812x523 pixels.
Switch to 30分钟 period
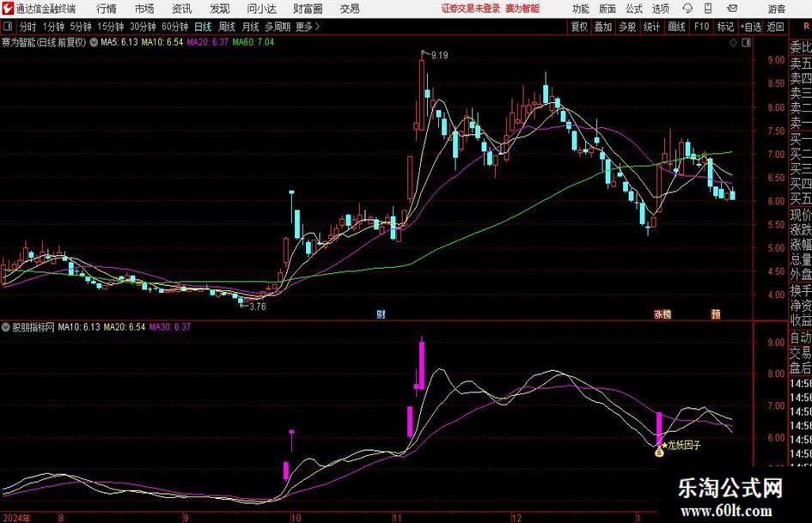(x=143, y=27)
